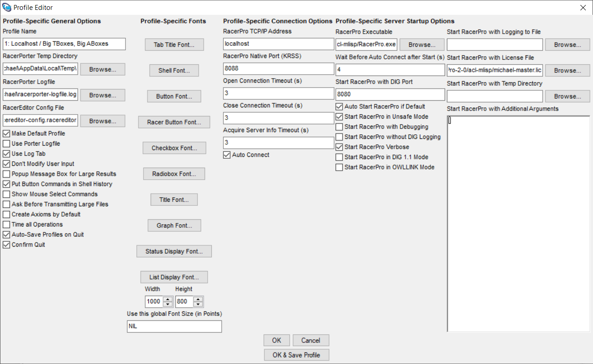Click the List Display Font button
Screen dimensions: 593x364
(x=174, y=277)
